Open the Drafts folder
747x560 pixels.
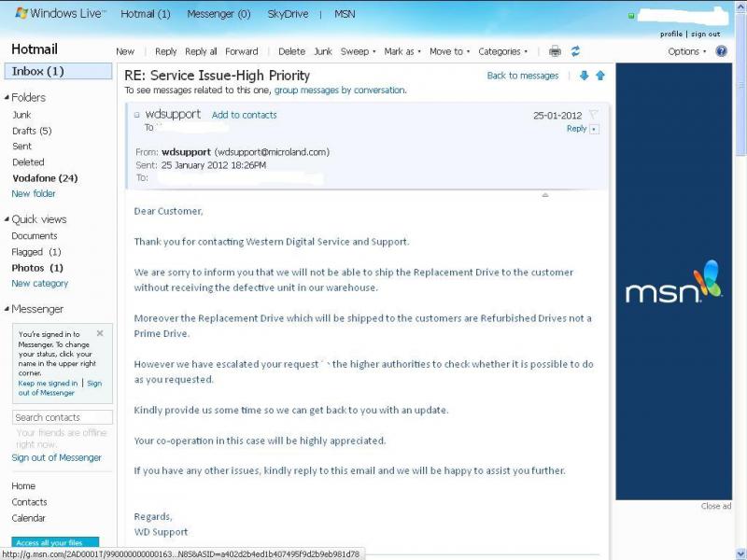click(x=32, y=131)
